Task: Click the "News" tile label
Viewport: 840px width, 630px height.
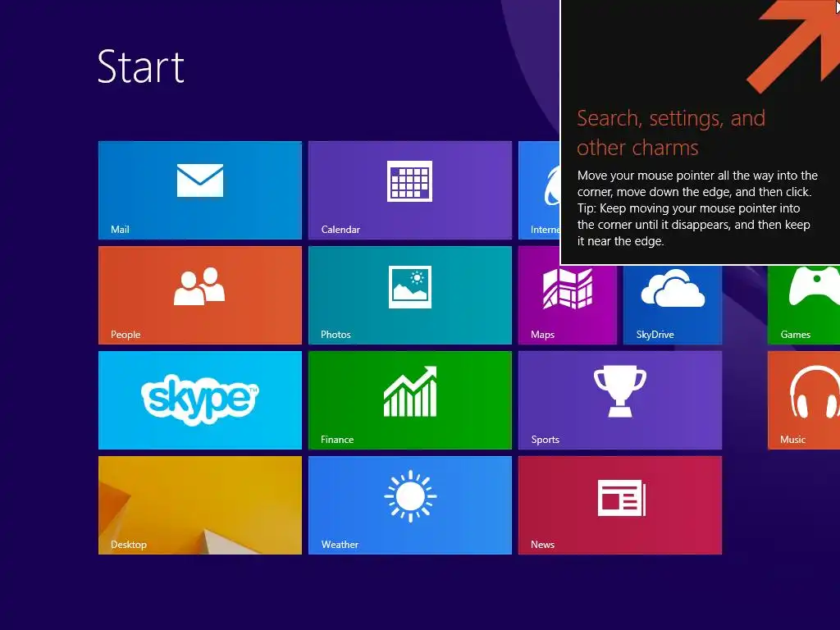Action: pos(542,545)
